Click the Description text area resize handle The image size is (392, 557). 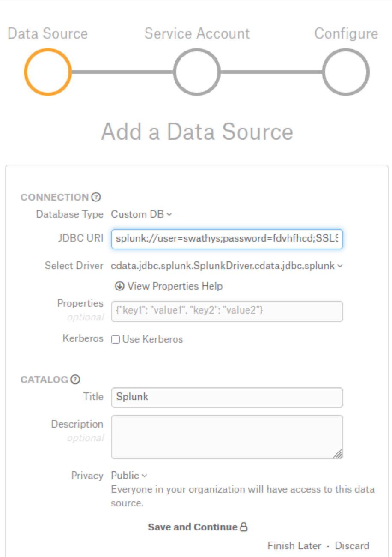click(x=338, y=454)
